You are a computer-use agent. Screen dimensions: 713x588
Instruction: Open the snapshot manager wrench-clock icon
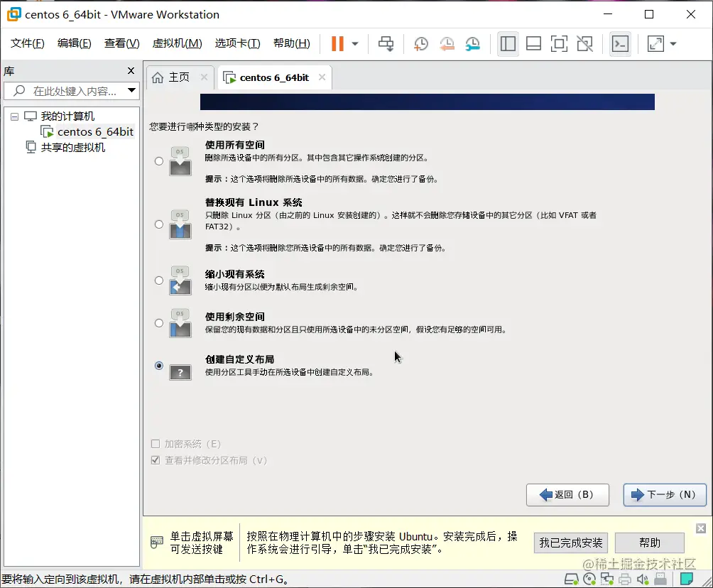pyautogui.click(x=472, y=43)
